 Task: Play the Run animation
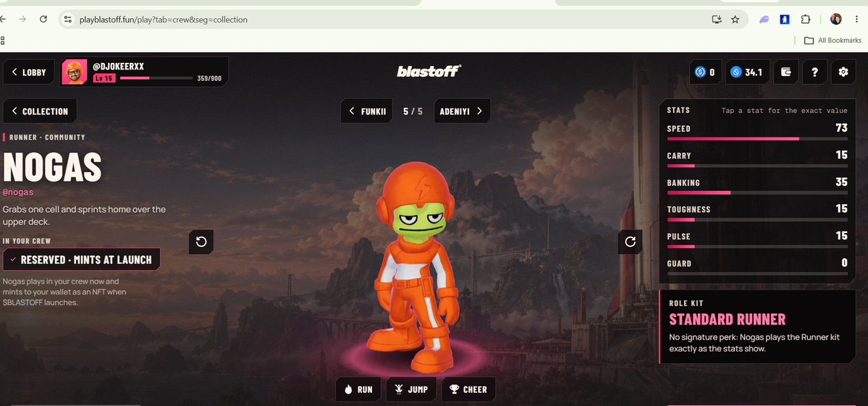point(358,389)
